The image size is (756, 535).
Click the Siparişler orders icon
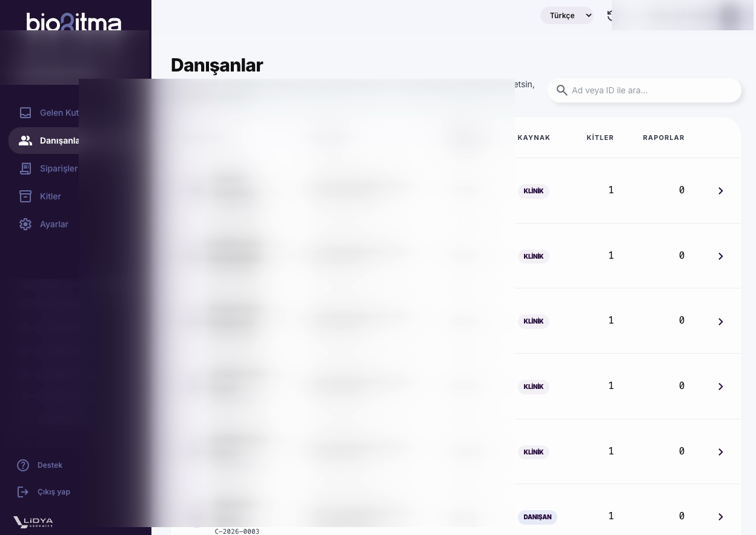(25, 168)
